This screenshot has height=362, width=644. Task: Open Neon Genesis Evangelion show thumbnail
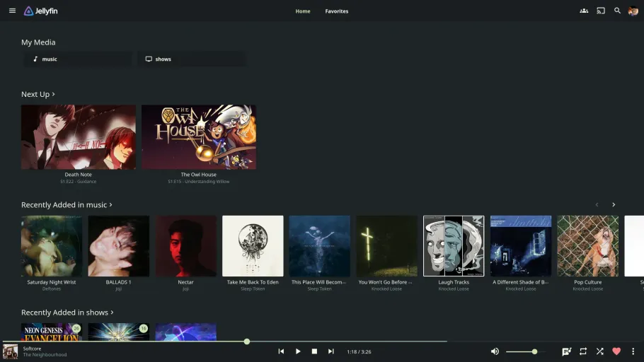52,332
